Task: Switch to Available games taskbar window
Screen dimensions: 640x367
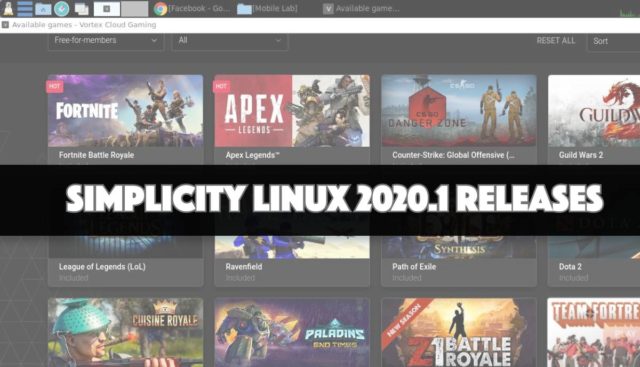Action: (x=362, y=9)
